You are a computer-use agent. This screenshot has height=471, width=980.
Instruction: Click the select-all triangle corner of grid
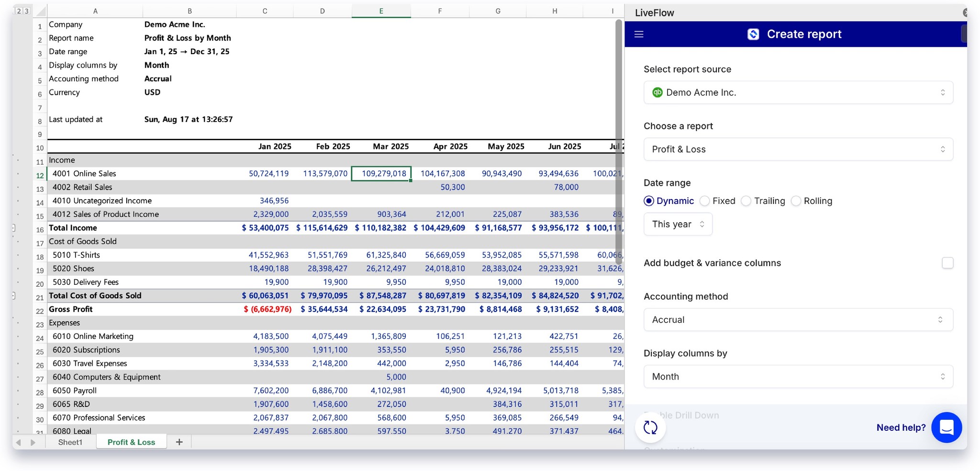coord(41,11)
